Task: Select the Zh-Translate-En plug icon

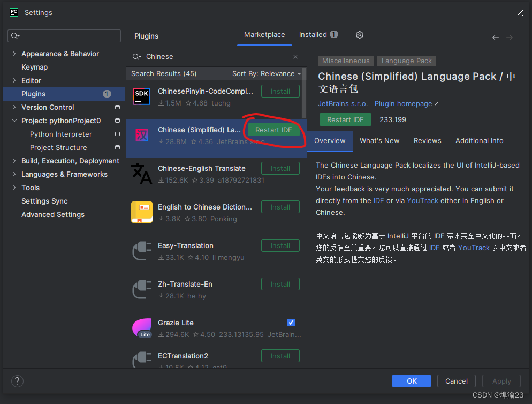Action: click(x=141, y=289)
